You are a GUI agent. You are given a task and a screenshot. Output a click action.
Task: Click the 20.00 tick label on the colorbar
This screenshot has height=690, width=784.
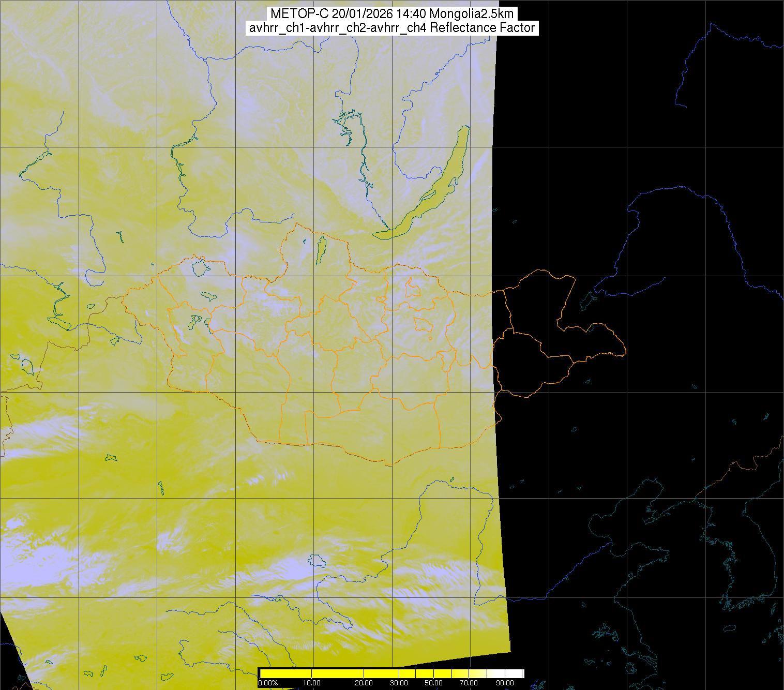[364, 683]
